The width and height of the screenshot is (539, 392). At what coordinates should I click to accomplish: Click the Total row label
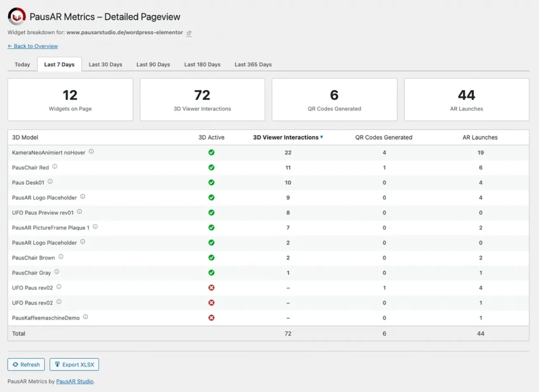[x=18, y=334]
